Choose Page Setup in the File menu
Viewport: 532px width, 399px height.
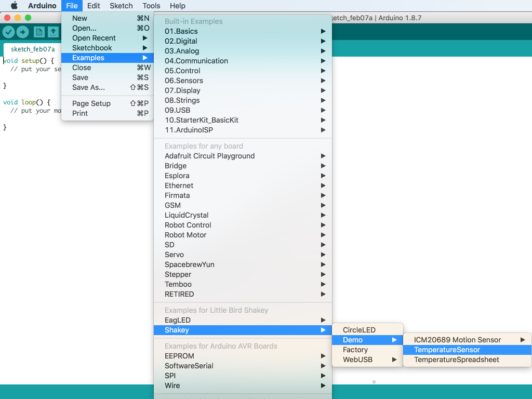pyautogui.click(x=108, y=103)
